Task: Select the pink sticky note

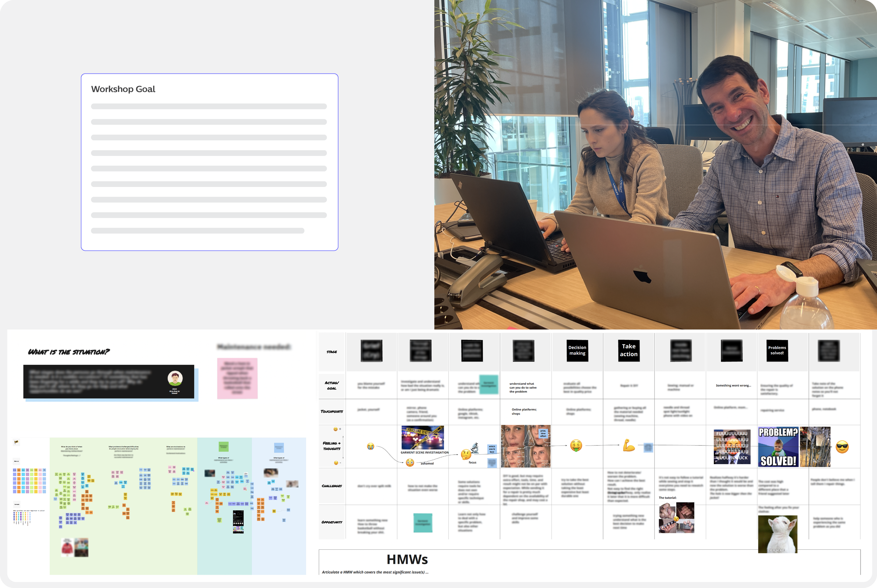Action: [x=237, y=378]
